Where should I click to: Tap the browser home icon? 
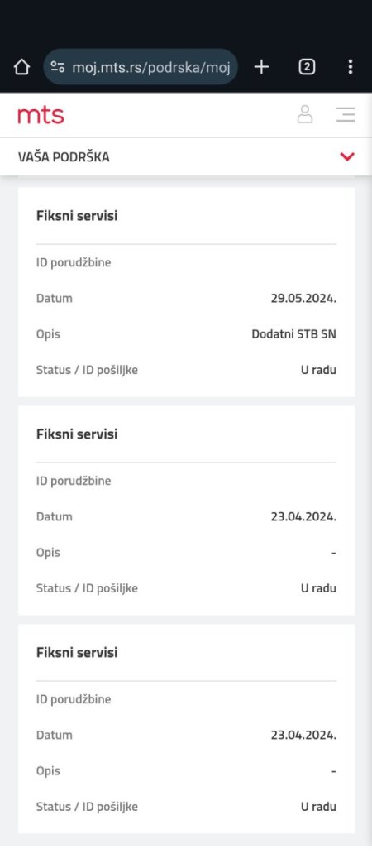[21, 67]
